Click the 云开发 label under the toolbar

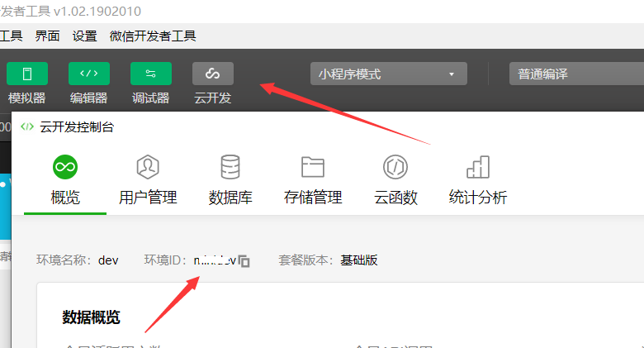213,98
